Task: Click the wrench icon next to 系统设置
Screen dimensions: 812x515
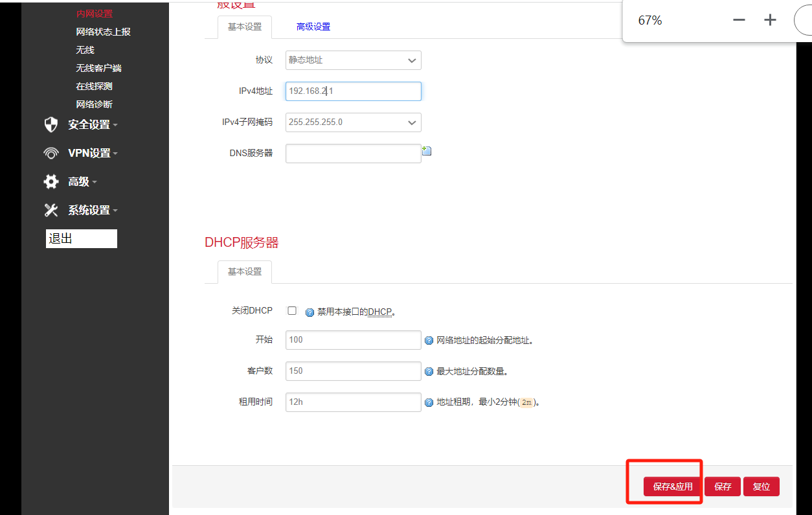Action: coord(51,210)
